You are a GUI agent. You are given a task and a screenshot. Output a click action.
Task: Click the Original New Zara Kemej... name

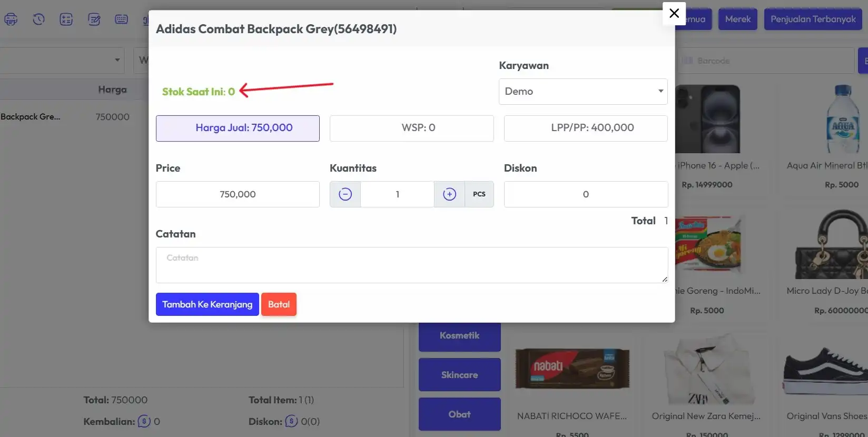point(706,416)
